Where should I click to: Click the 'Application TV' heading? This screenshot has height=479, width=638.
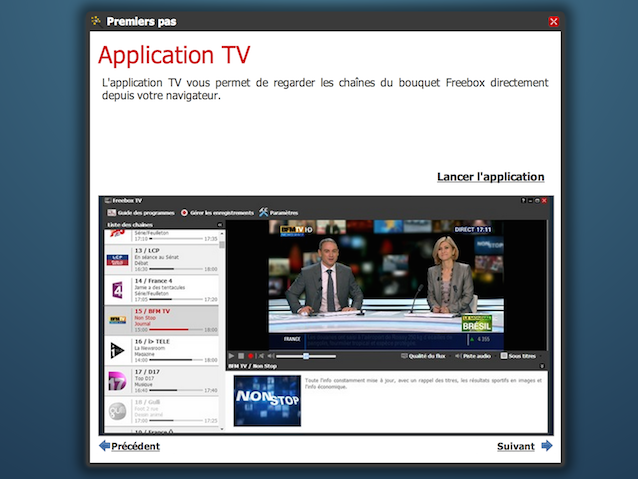(174, 55)
